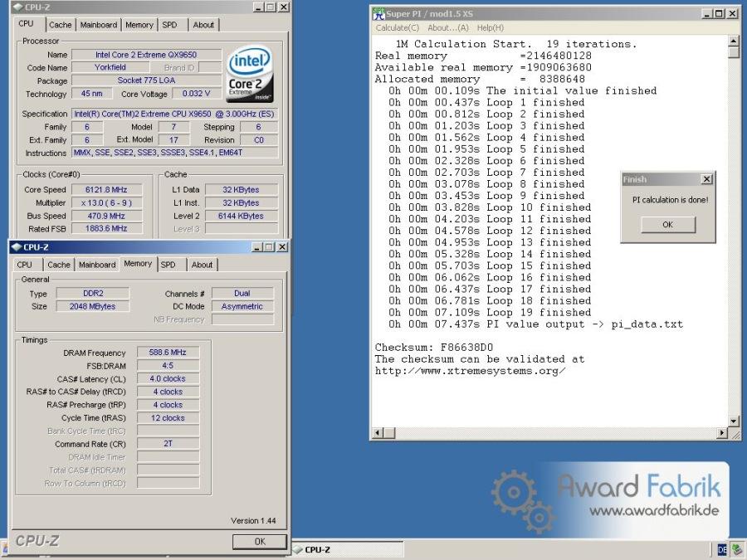The width and height of the screenshot is (747, 560).
Task: Click the Command Rate value 2T
Action: [168, 443]
